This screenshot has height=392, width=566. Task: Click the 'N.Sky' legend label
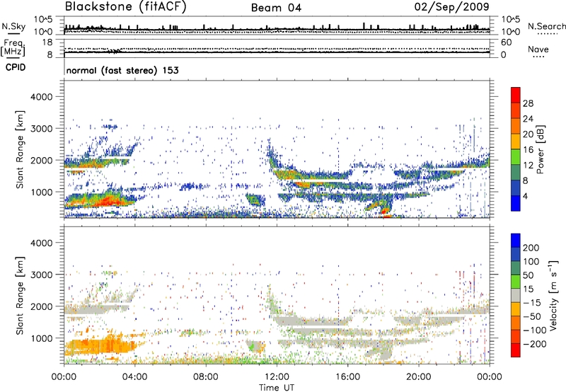13,26
